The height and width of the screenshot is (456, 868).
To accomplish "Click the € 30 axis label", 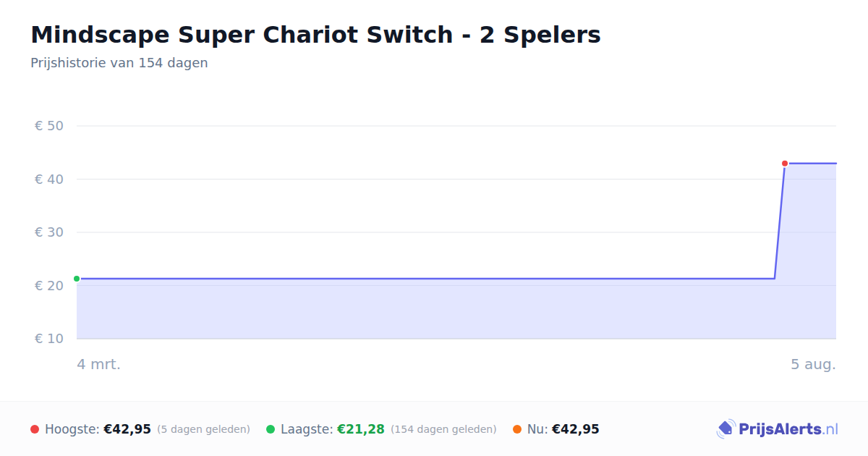I will (x=49, y=232).
